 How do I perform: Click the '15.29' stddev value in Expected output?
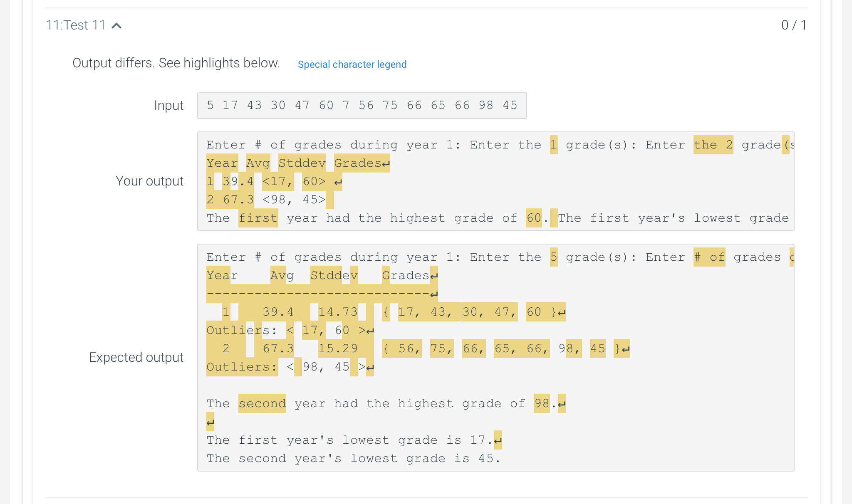338,348
